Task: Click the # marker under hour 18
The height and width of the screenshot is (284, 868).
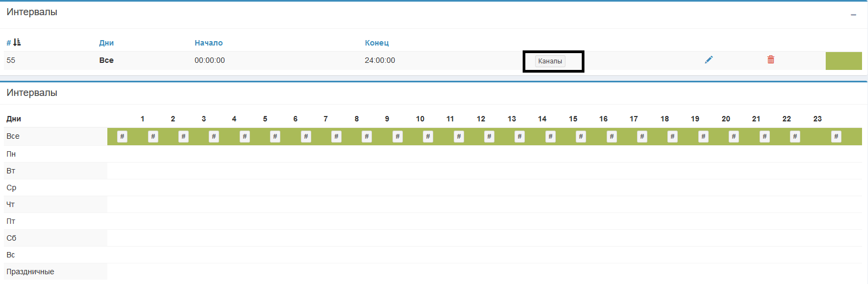Action: (x=672, y=137)
